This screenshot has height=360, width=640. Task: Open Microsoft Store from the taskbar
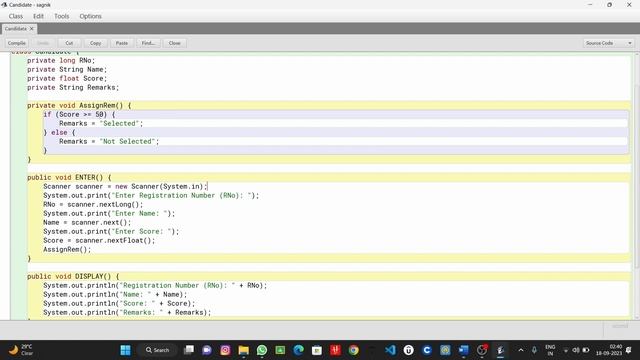click(317, 350)
